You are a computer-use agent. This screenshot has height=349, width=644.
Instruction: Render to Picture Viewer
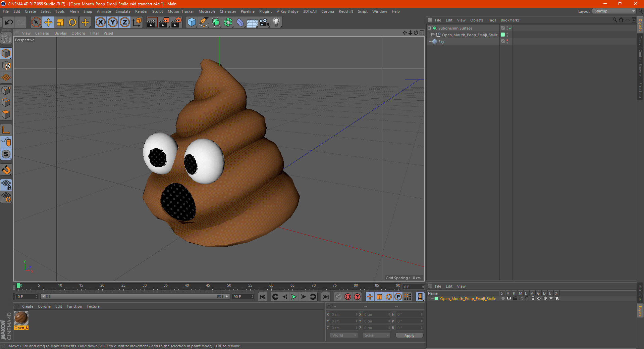coord(164,22)
